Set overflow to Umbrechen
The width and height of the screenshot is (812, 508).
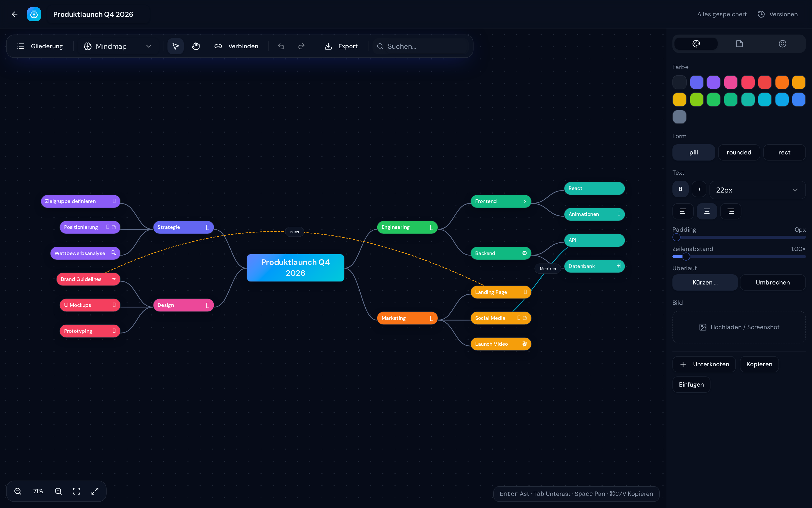coord(772,282)
